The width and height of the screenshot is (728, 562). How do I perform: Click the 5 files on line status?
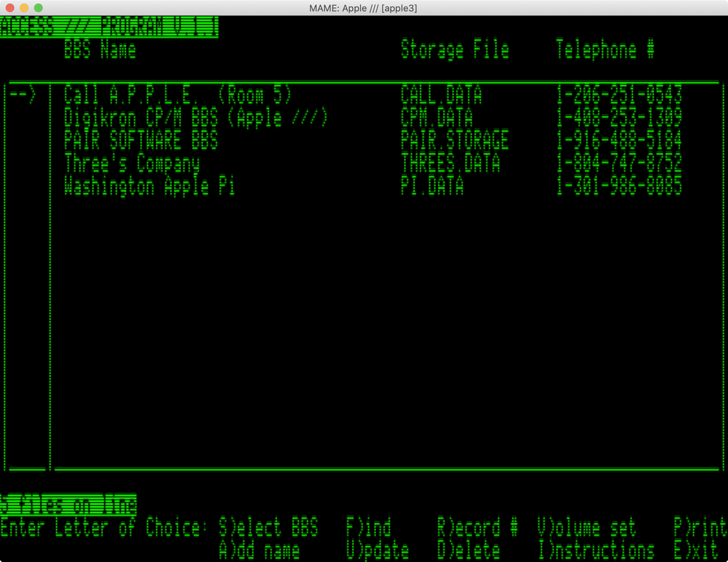pos(68,504)
